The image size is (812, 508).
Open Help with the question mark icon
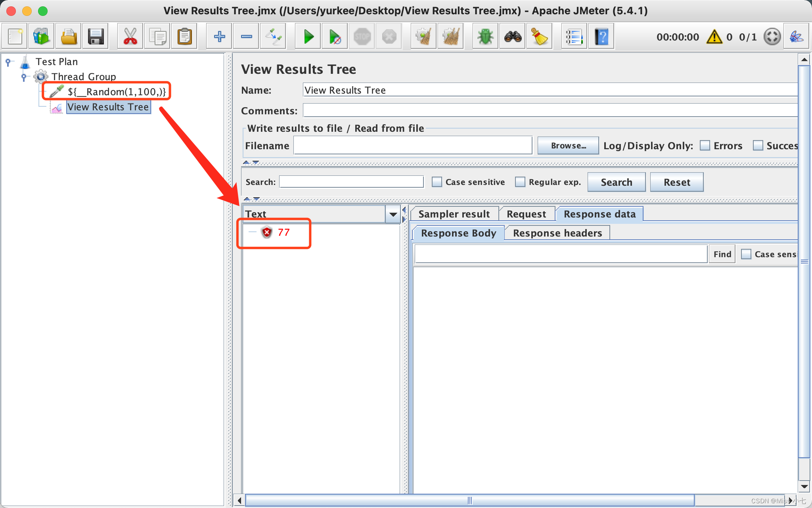point(601,37)
